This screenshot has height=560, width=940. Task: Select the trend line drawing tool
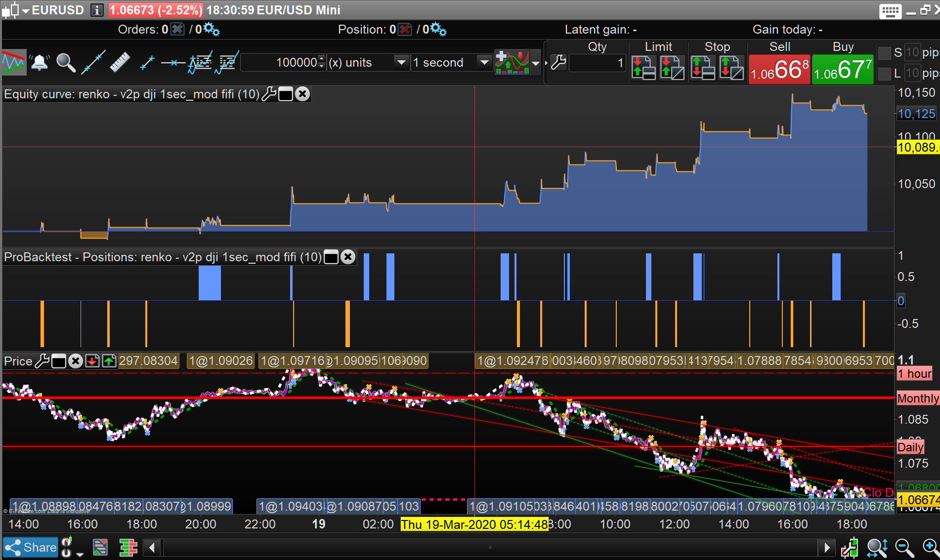coord(93,63)
